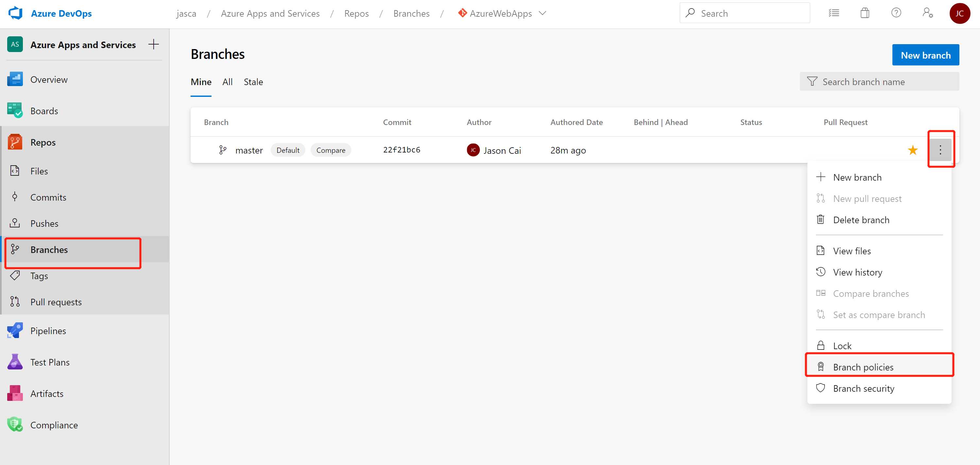Click the Pull Request column header

click(845, 122)
